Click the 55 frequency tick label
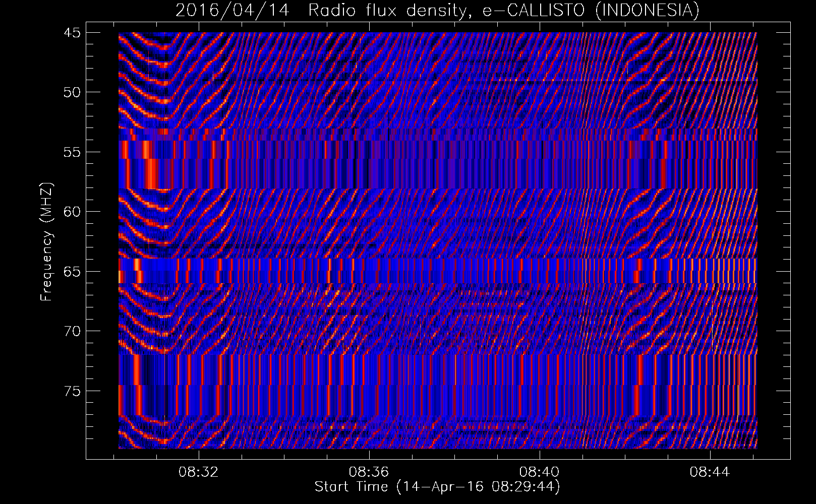This screenshot has height=504, width=816. click(x=72, y=152)
